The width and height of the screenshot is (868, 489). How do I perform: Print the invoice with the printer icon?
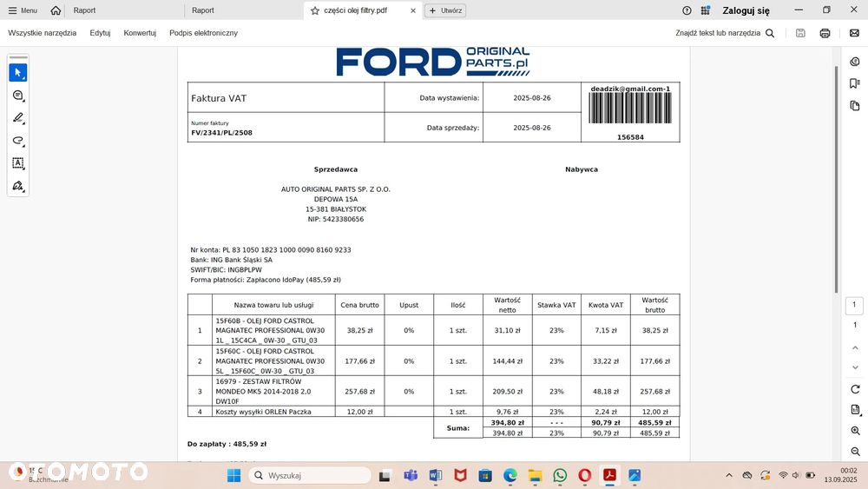point(825,33)
